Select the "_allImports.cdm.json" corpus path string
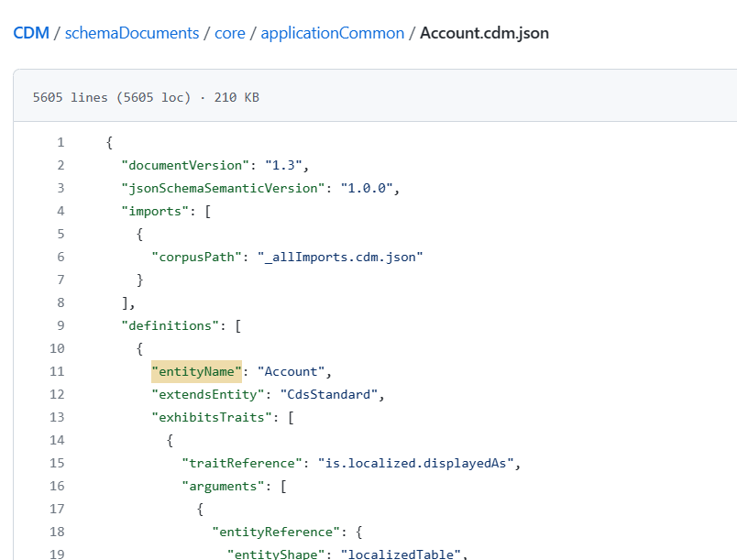Screen dimensions: 737x560 [x=341, y=257]
